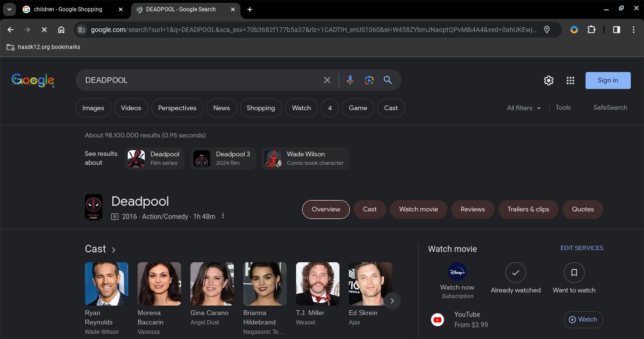Mark Deadpool as Already watched
Image resolution: width=644 pixels, height=339 pixels.
tap(515, 273)
